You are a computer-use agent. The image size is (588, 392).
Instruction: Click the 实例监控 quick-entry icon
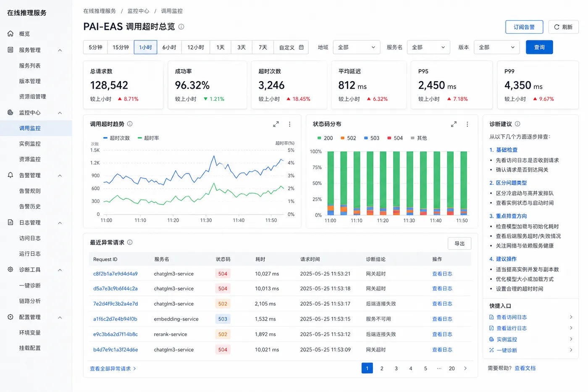492,339
